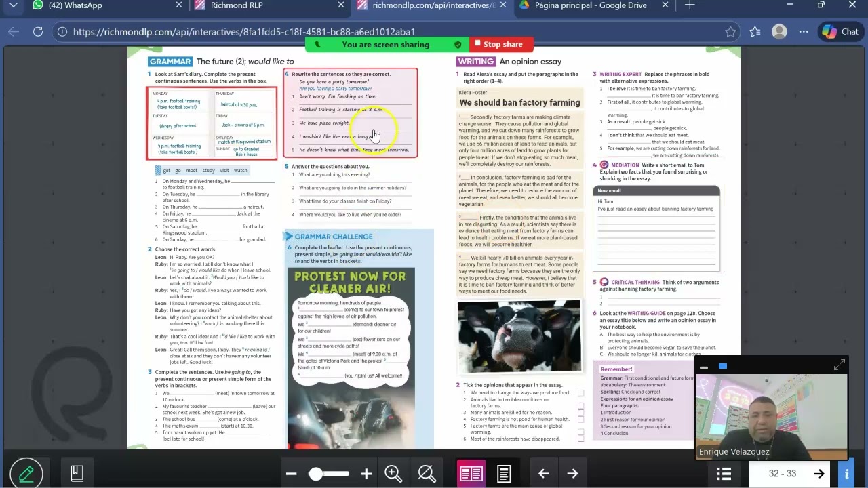The image size is (868, 488).
Task: Add this page to favorites with the star
Action: (730, 31)
